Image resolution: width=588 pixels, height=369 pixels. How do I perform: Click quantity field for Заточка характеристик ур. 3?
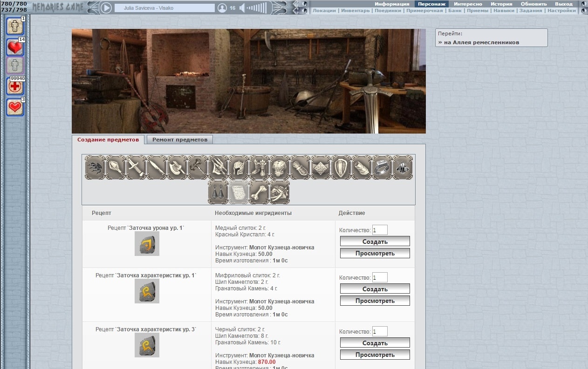coord(380,331)
